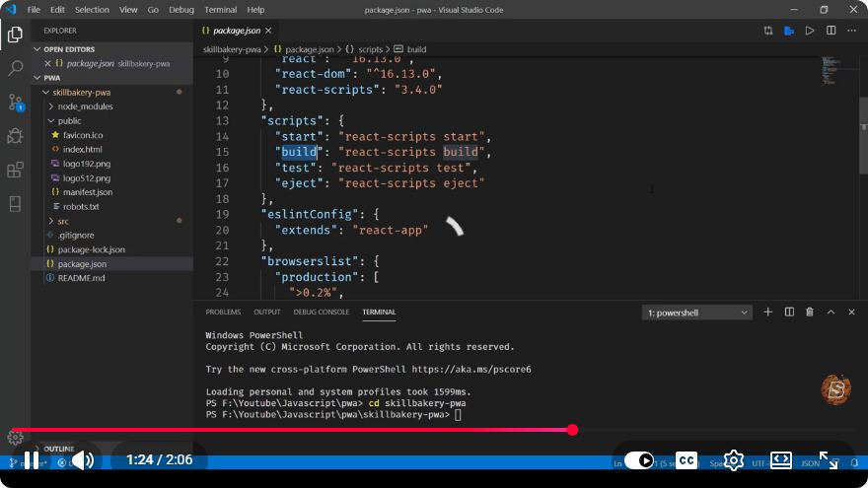Open the powershell terminal selector dropdown

(697, 313)
